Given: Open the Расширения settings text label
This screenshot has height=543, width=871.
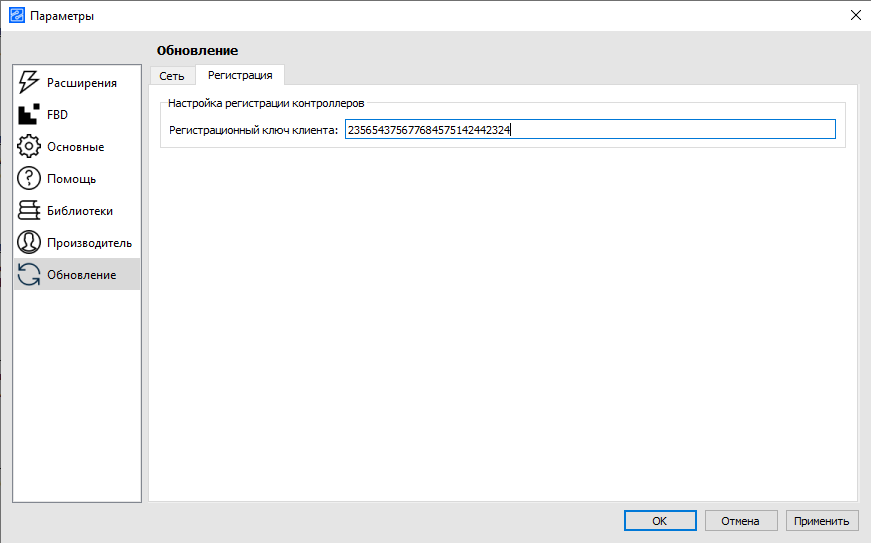Looking at the screenshot, I should (x=82, y=83).
